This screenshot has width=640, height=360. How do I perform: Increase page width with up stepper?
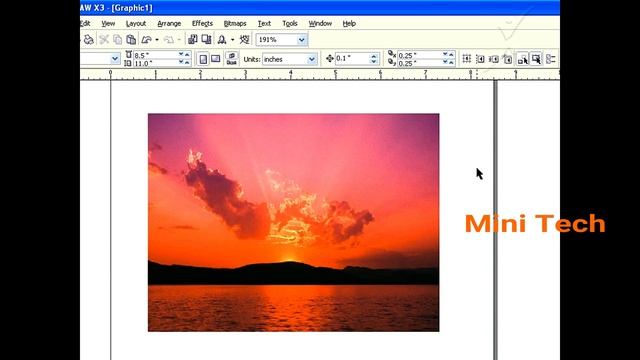[187, 54]
